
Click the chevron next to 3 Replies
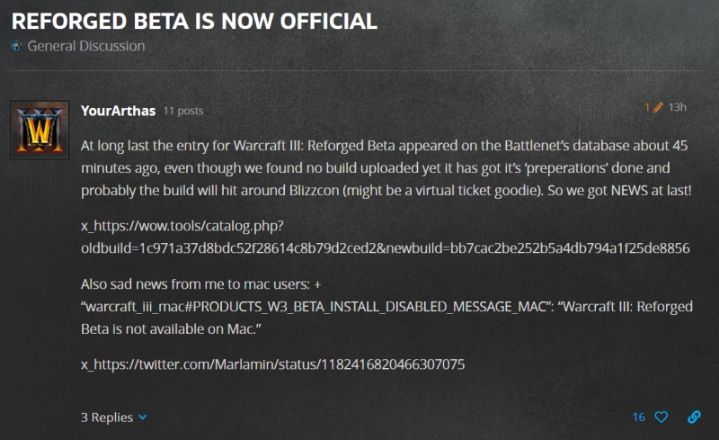click(142, 418)
